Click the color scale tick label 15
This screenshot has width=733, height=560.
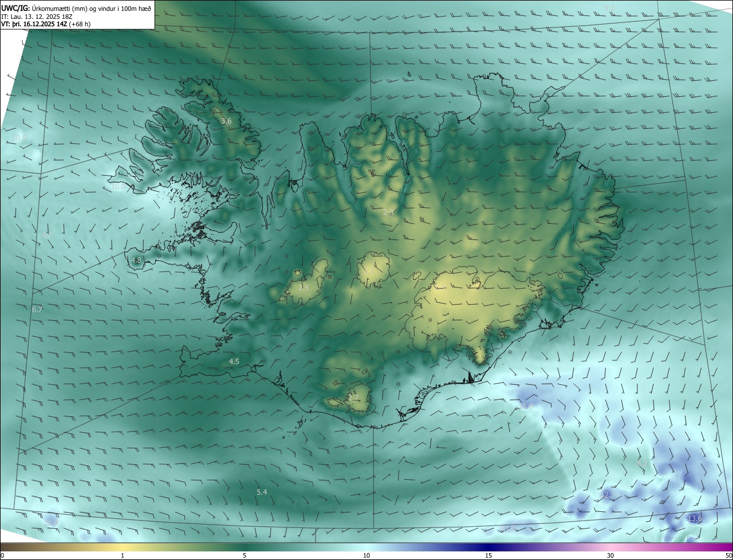pos(488,555)
